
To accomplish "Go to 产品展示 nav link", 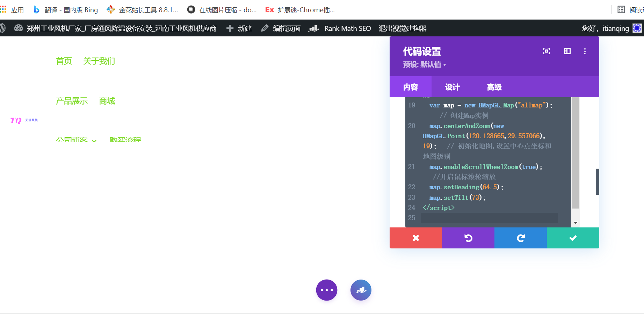I will (x=72, y=101).
